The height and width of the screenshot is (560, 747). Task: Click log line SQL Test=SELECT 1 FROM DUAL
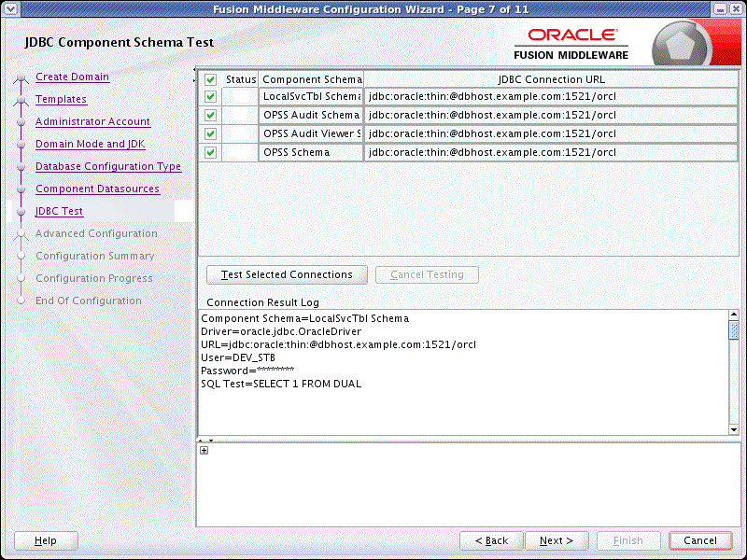click(281, 384)
